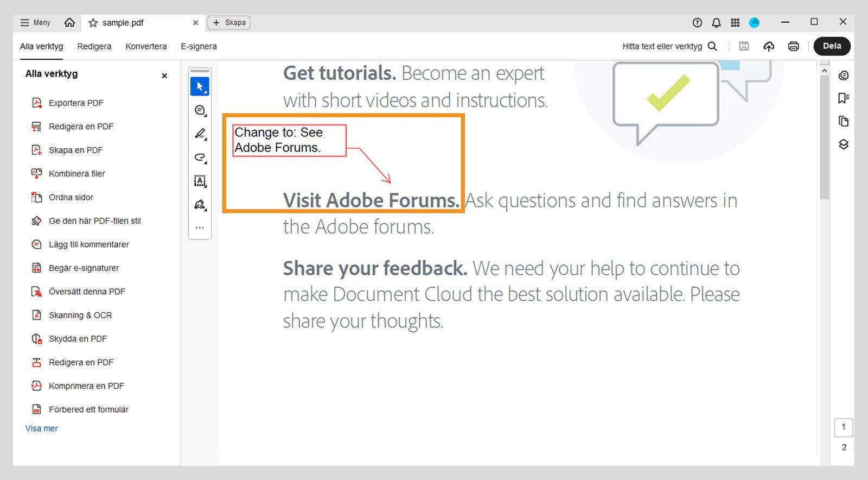
Task: Click the vertical scrollbar thumb
Action: pos(824,136)
